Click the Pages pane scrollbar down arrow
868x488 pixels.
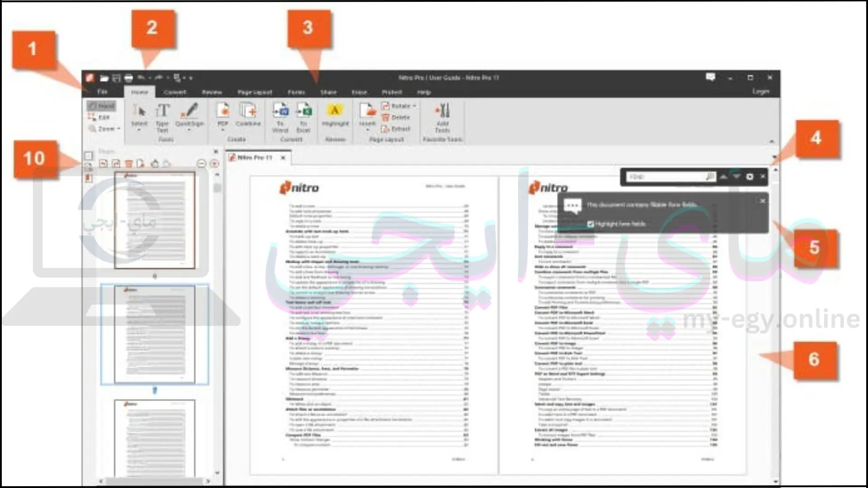point(217,473)
